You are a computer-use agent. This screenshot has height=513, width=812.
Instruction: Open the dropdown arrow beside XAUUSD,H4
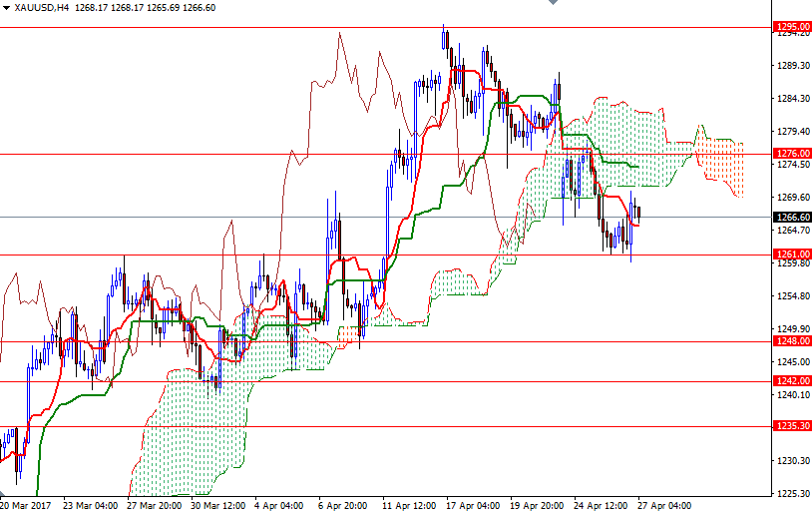pyautogui.click(x=6, y=8)
